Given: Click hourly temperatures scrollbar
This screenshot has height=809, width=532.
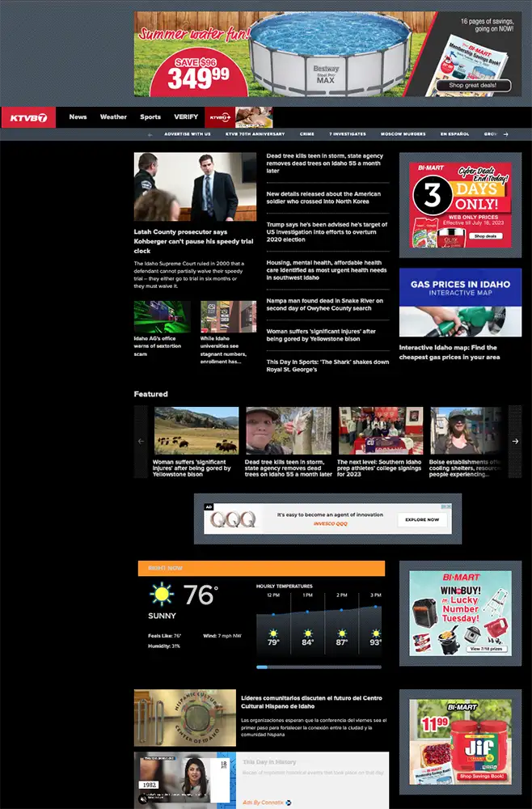Looking at the screenshot, I should tap(319, 667).
